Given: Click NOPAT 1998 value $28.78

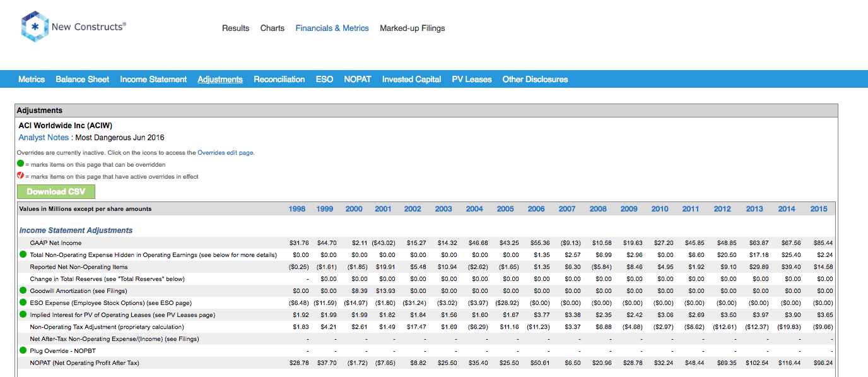Looking at the screenshot, I should pos(300,363).
